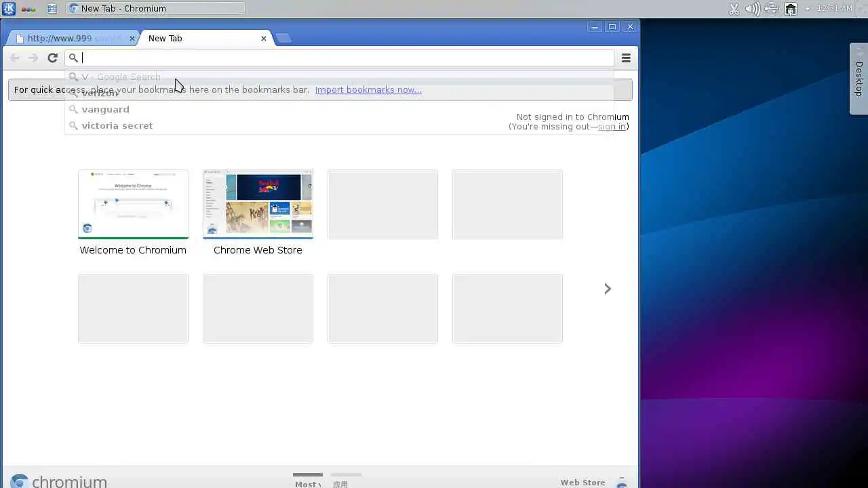
Task: Click the panel clock
Action: (x=835, y=9)
